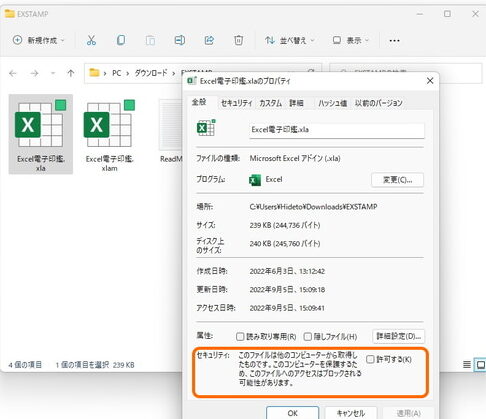
Task: Click the size-on-disk value 240 KB (245,760 バイト)
Action: (285, 244)
